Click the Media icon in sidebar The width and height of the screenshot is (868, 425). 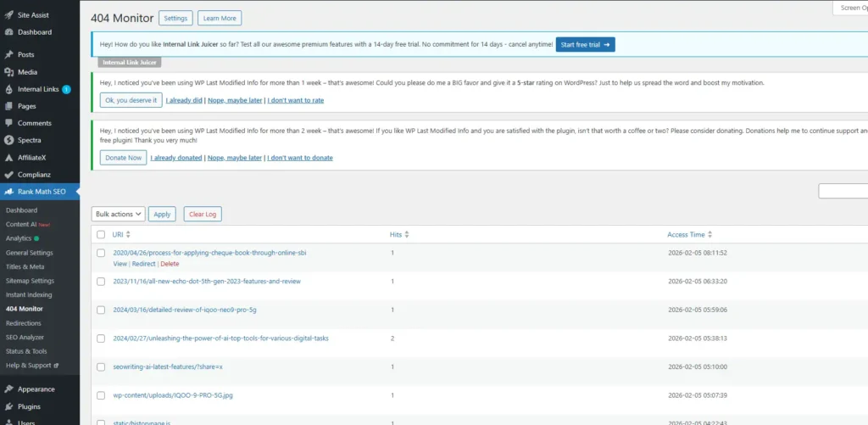coord(8,72)
